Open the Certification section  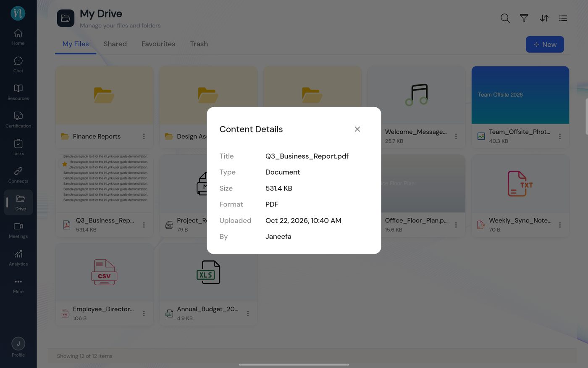(x=18, y=120)
